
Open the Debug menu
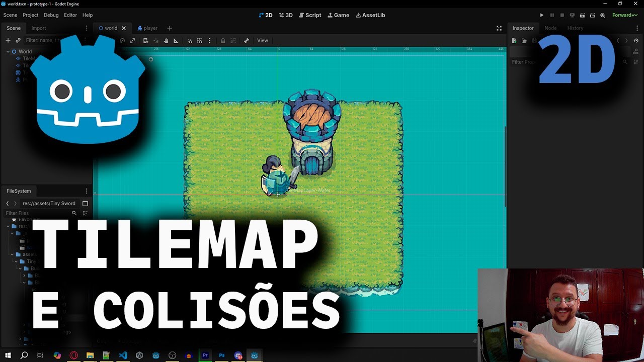coord(51,15)
